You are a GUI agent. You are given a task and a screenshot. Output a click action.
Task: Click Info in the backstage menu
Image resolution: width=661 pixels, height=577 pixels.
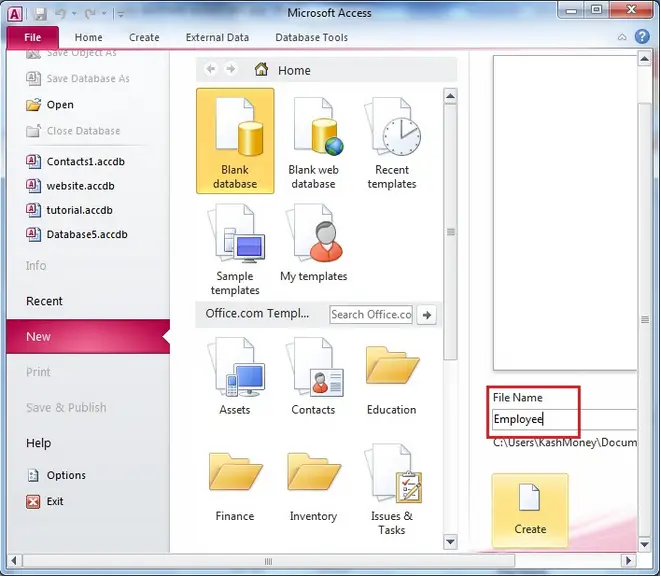pos(36,266)
